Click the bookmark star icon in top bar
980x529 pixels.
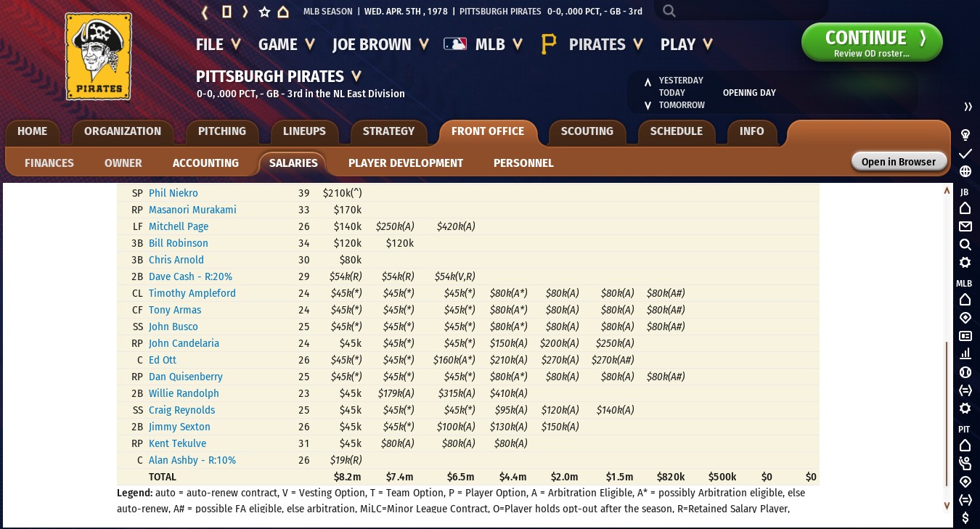[x=264, y=12]
